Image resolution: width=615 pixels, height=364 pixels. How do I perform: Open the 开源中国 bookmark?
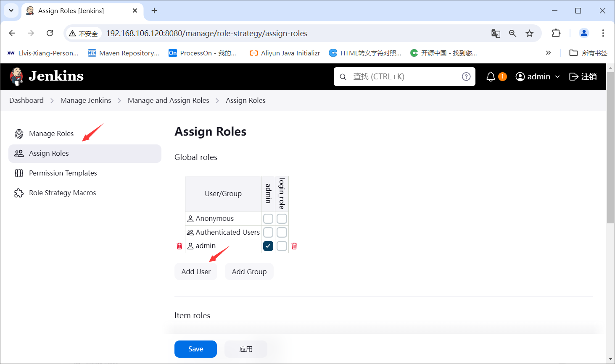click(x=443, y=53)
